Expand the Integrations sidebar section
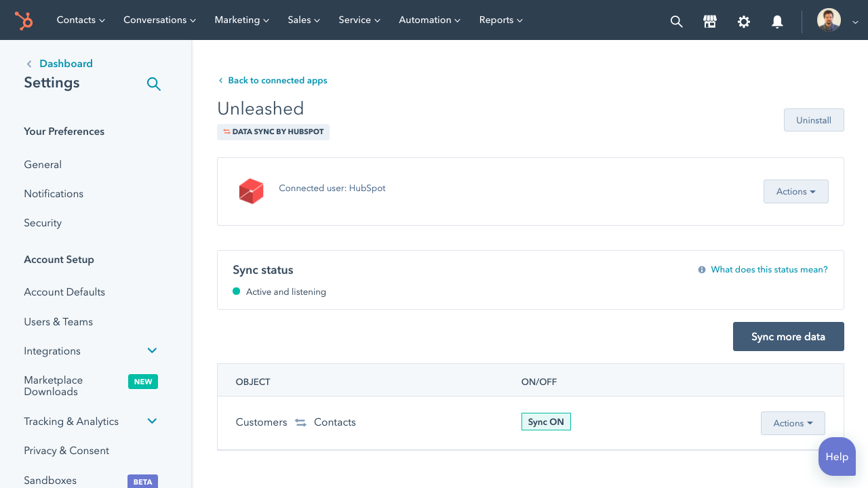The image size is (868, 488). (x=152, y=350)
